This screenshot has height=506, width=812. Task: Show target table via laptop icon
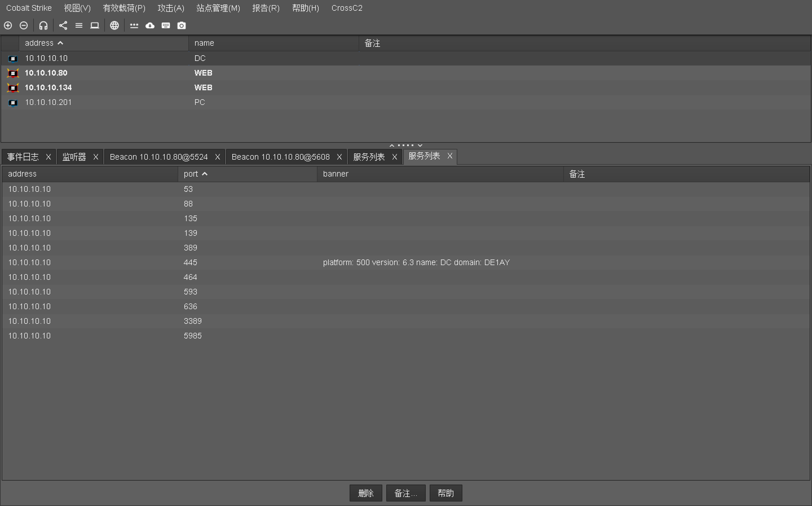(95, 25)
